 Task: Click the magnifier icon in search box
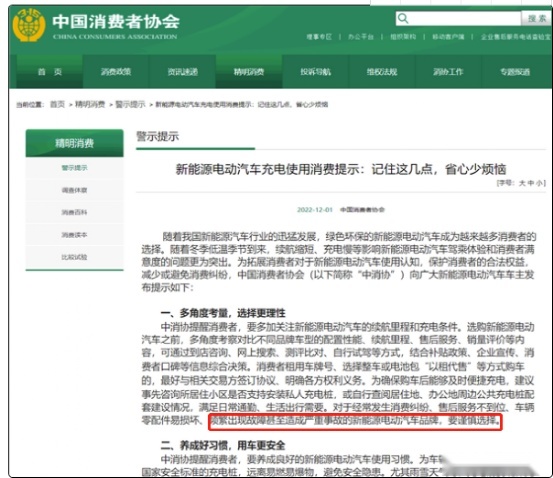[x=403, y=18]
